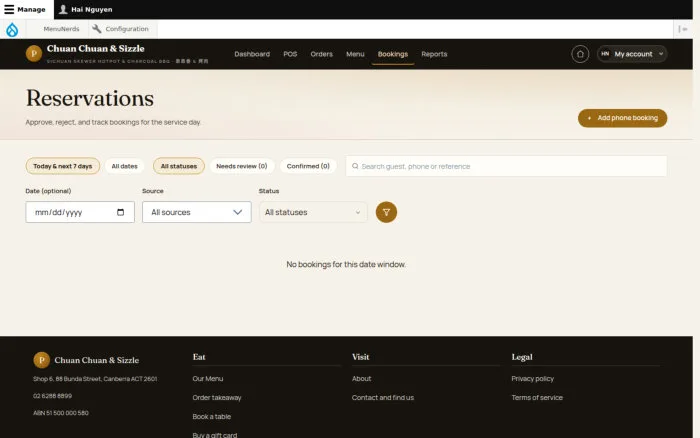The height and width of the screenshot is (438, 700).
Task: Click the Hai Nguyen user icon
Action: point(63,9)
